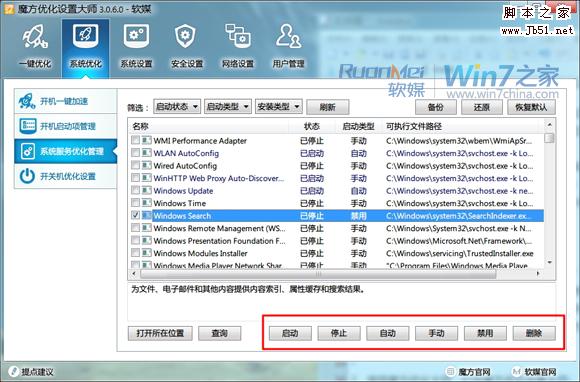Sort by the 启动类型 column header
Viewport: 580px width, 382px height.
point(358,126)
